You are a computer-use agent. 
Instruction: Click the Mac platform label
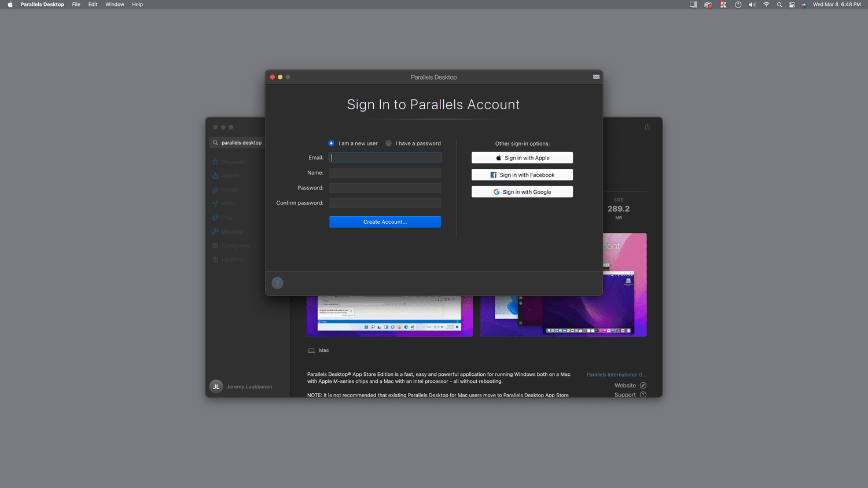point(323,350)
